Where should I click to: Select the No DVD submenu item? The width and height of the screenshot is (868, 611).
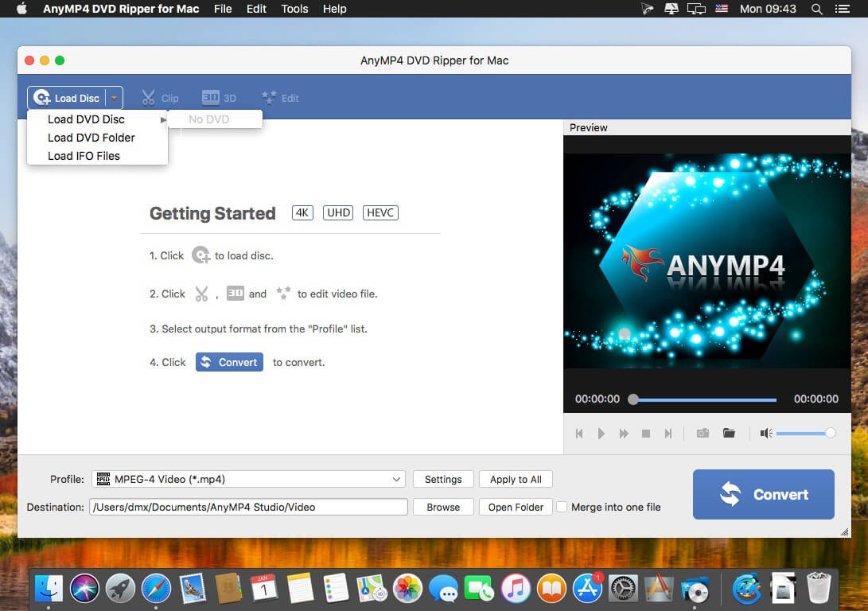[x=215, y=119]
